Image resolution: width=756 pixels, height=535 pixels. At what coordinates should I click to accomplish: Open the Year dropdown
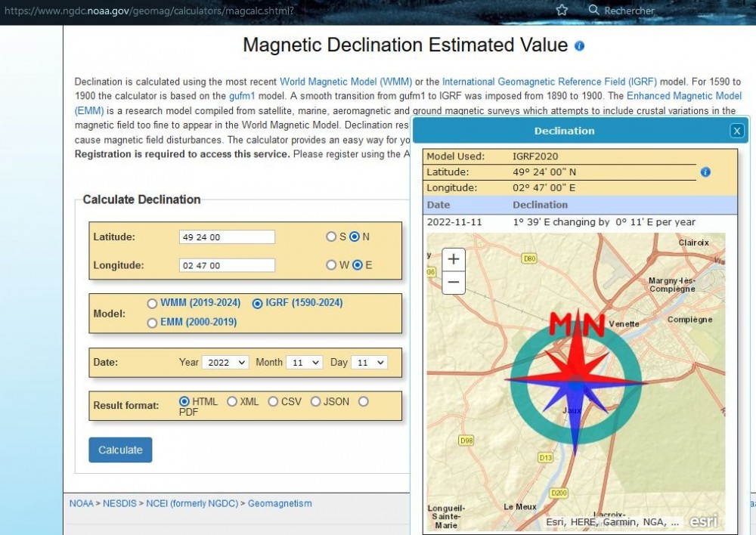[x=225, y=363]
